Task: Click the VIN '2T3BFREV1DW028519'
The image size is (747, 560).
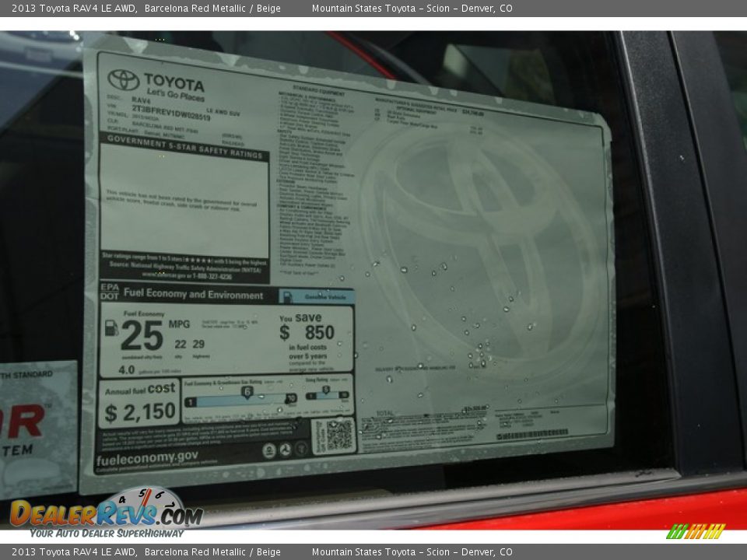Action: coord(171,112)
